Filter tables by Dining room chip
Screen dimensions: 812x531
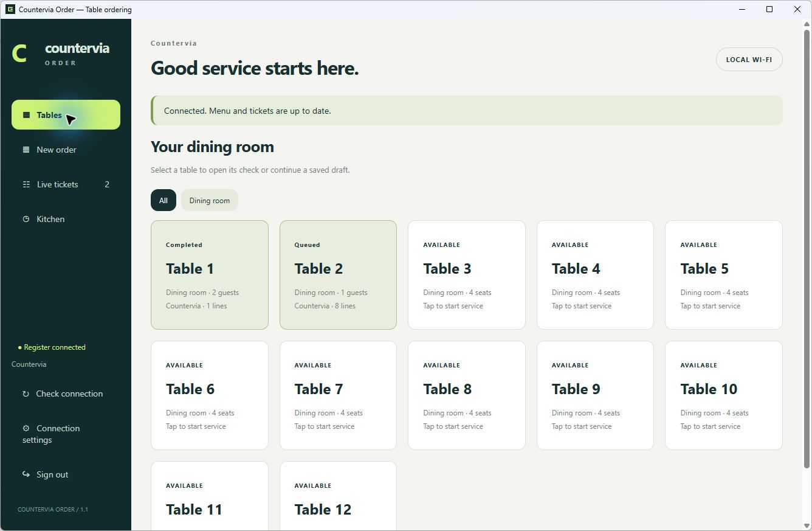point(210,200)
